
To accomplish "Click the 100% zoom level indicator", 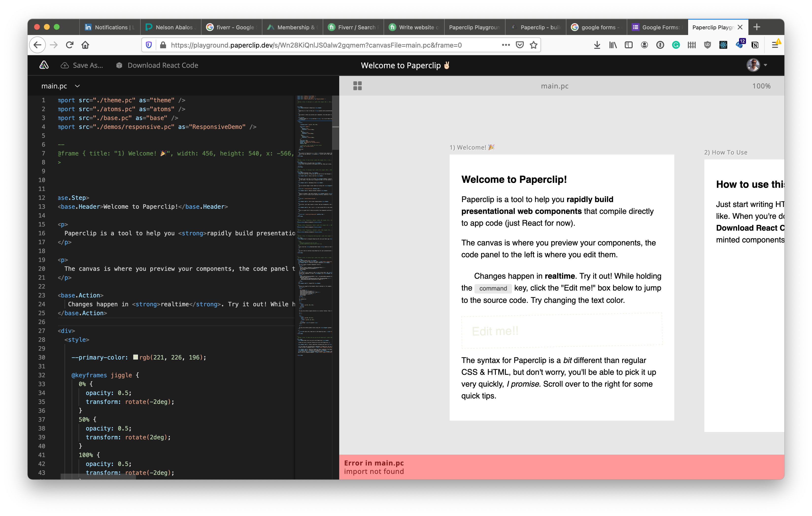I will click(761, 86).
